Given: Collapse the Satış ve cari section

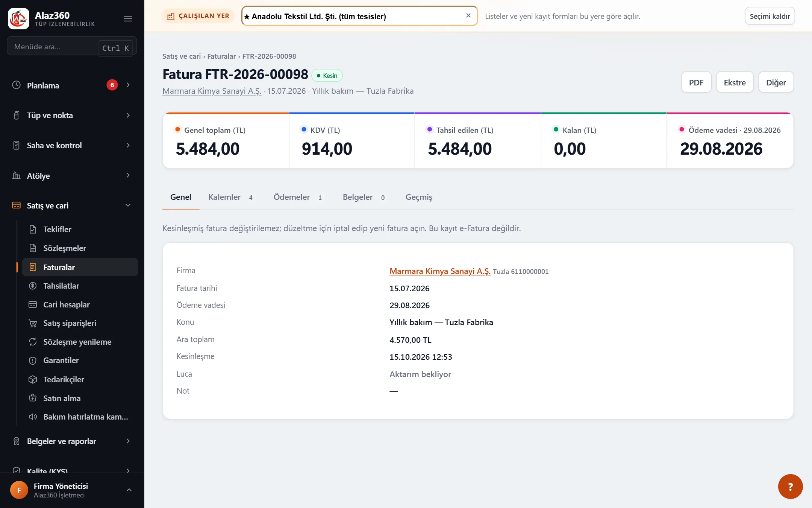Looking at the screenshot, I should click(128, 205).
